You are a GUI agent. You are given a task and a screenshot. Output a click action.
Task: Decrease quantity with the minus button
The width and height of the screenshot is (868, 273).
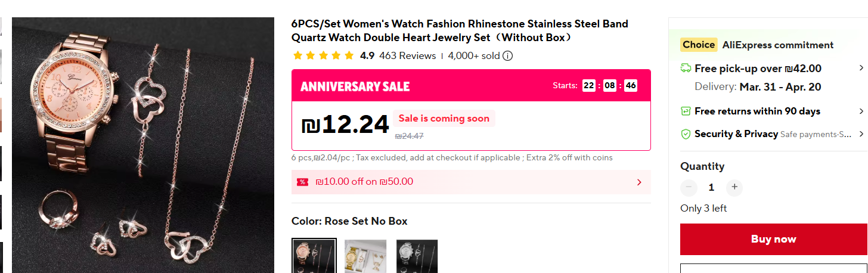coord(689,188)
